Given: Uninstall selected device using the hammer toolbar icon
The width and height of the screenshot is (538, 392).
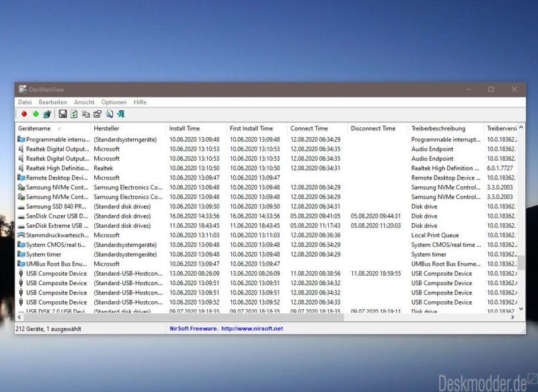Looking at the screenshot, I should tap(47, 112).
